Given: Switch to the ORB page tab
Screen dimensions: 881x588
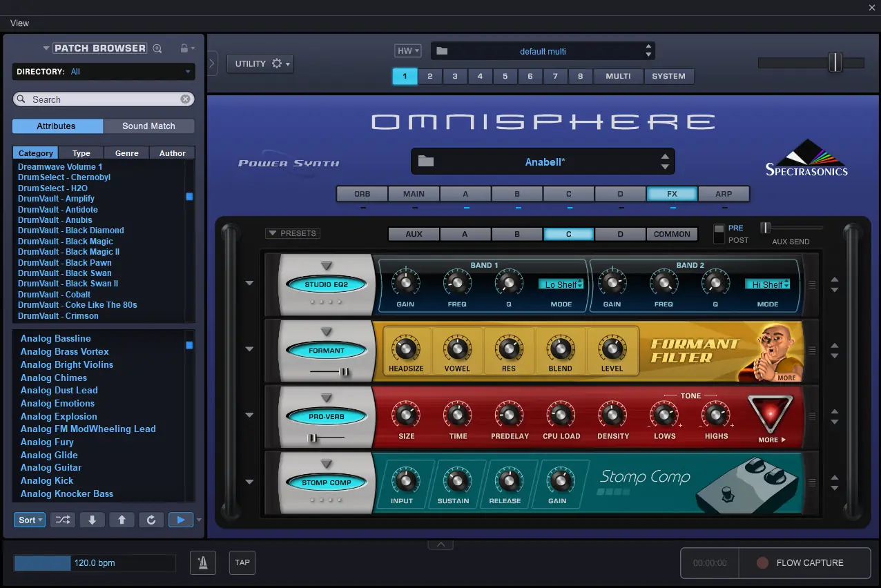Looking at the screenshot, I should tap(362, 194).
